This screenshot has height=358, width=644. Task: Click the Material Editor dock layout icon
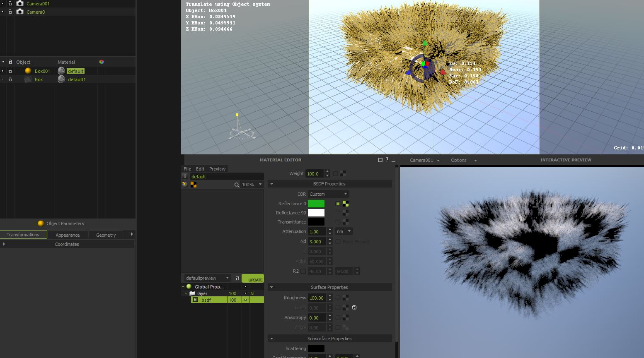pos(380,160)
